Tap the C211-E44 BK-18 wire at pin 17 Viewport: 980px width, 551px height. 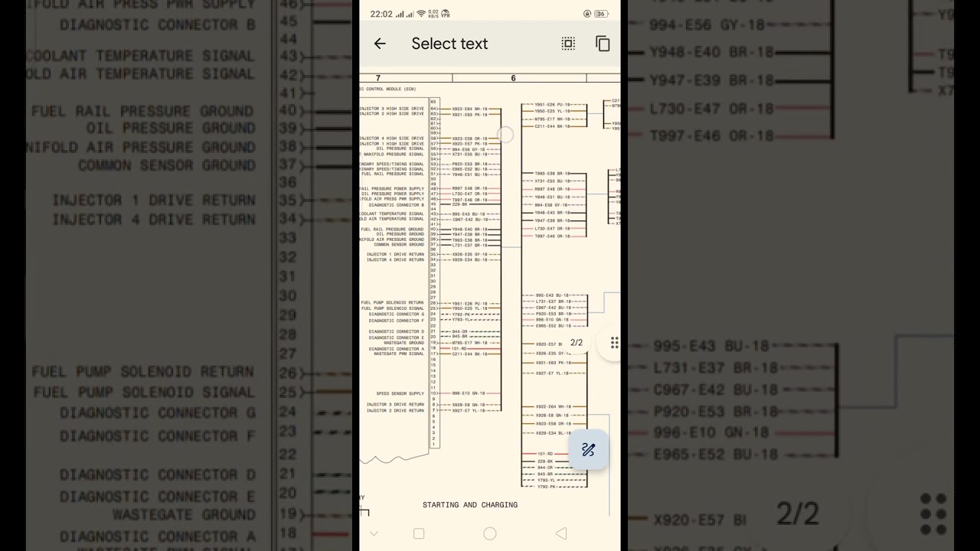pos(469,354)
